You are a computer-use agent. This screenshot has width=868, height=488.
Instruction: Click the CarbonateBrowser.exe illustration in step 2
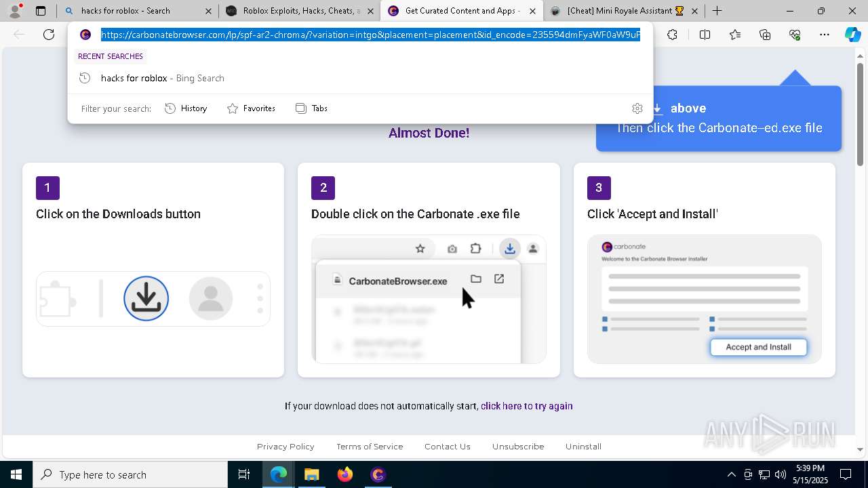click(398, 281)
